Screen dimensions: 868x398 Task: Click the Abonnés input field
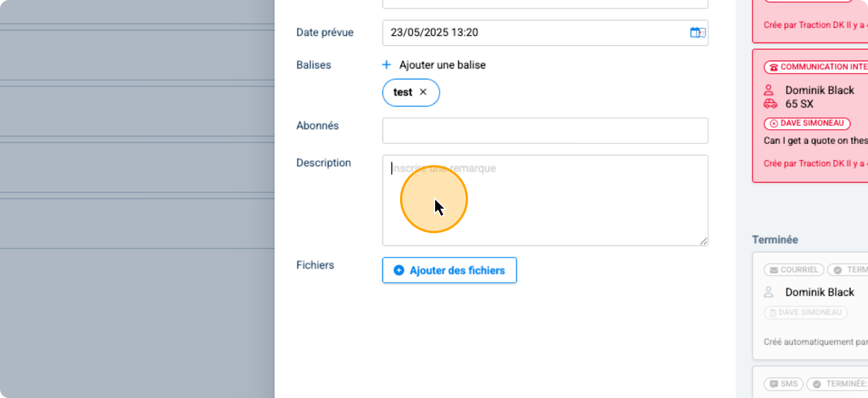544,131
